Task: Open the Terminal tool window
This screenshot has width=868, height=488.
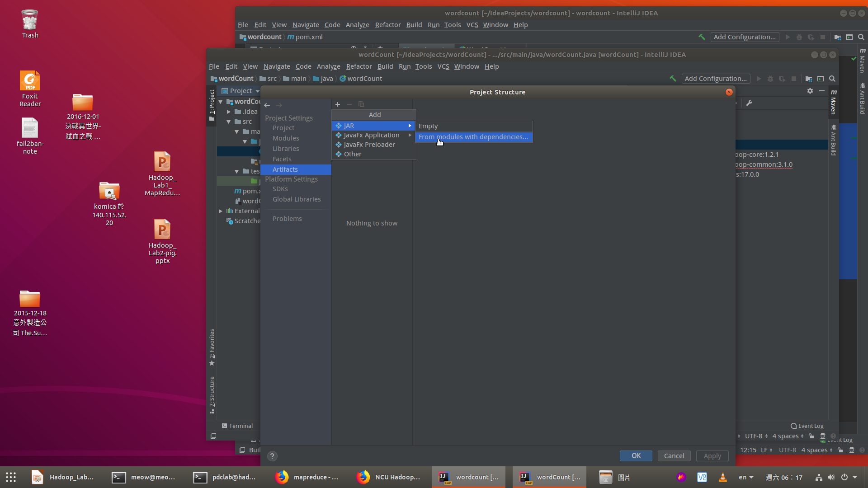Action: (x=237, y=426)
